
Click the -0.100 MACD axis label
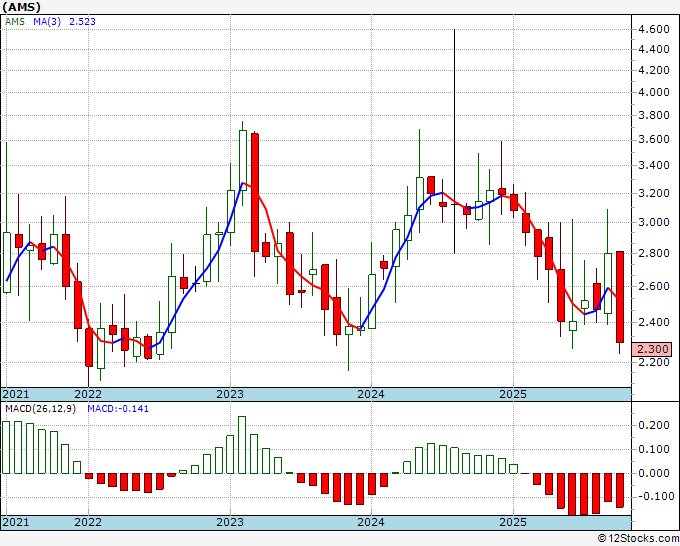(x=654, y=496)
